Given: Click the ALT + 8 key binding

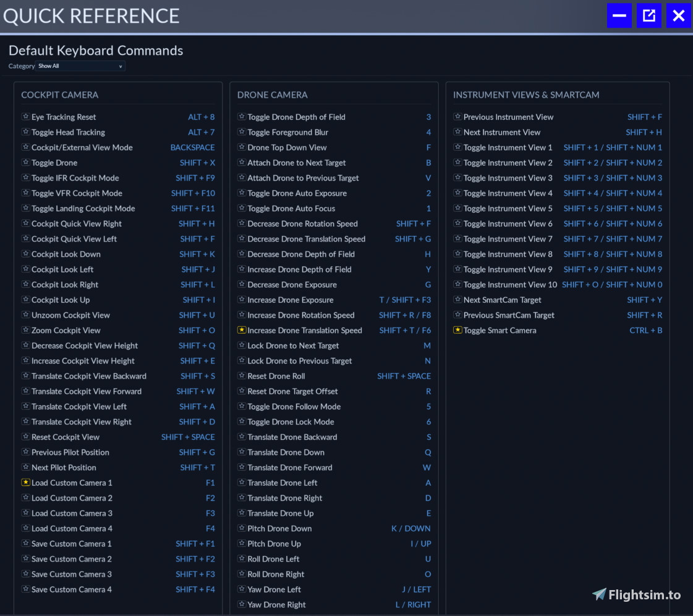Looking at the screenshot, I should point(201,117).
